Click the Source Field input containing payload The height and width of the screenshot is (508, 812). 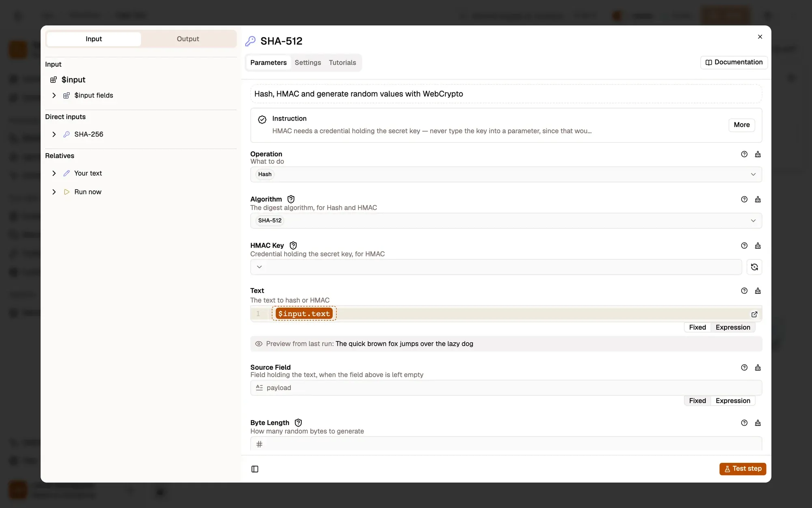click(x=506, y=388)
